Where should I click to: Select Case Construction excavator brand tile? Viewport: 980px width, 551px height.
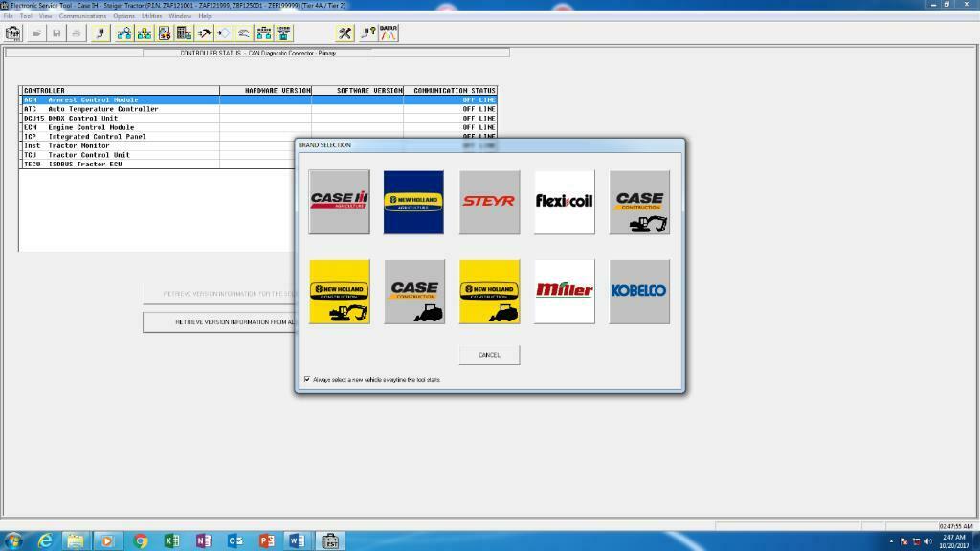(639, 203)
